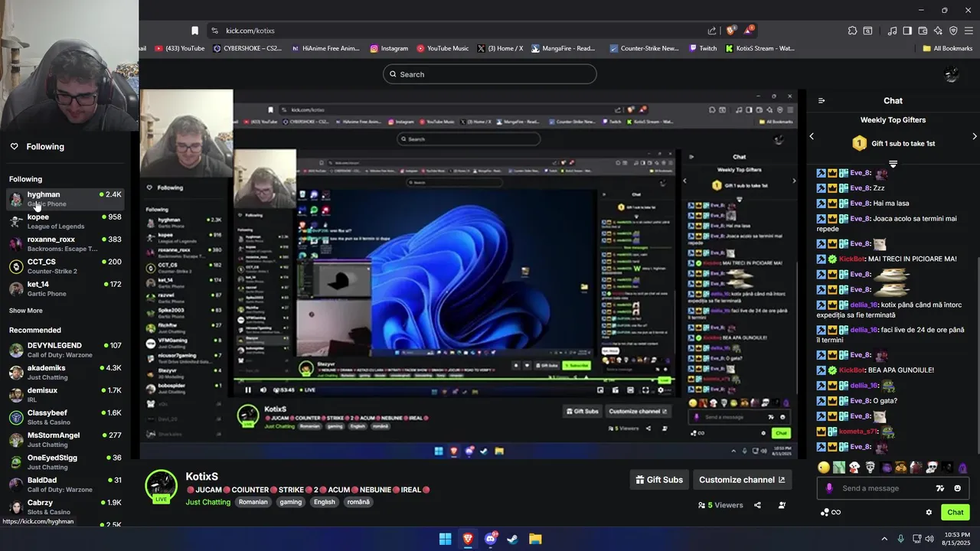Show previous Weekly Top Gifters slide
The height and width of the screenshot is (551, 980).
click(812, 136)
